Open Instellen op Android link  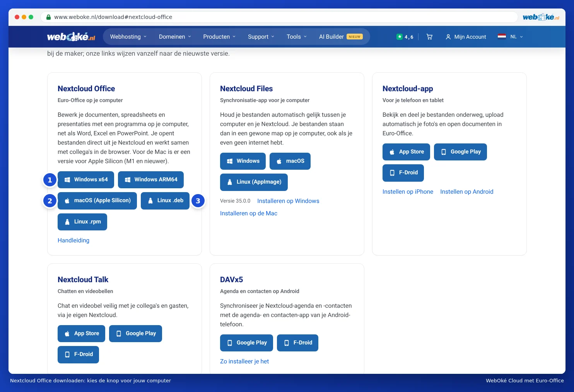coord(467,192)
